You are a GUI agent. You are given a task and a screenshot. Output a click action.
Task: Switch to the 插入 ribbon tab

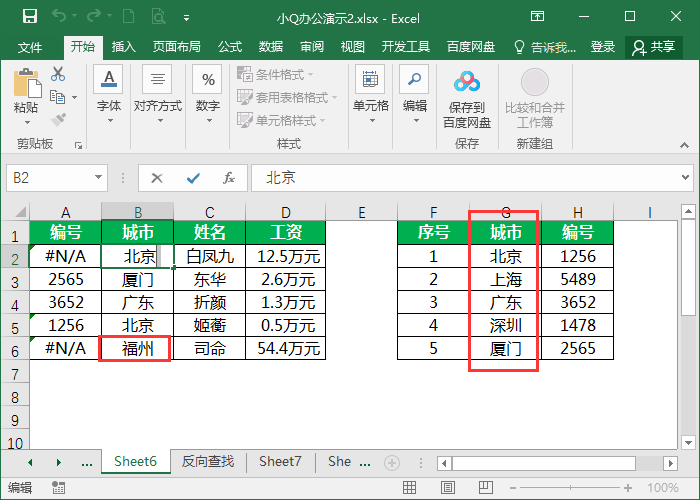pyautogui.click(x=124, y=47)
